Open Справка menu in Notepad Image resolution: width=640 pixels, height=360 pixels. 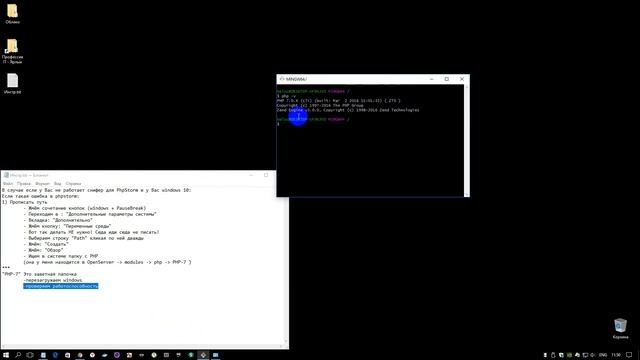click(73, 184)
